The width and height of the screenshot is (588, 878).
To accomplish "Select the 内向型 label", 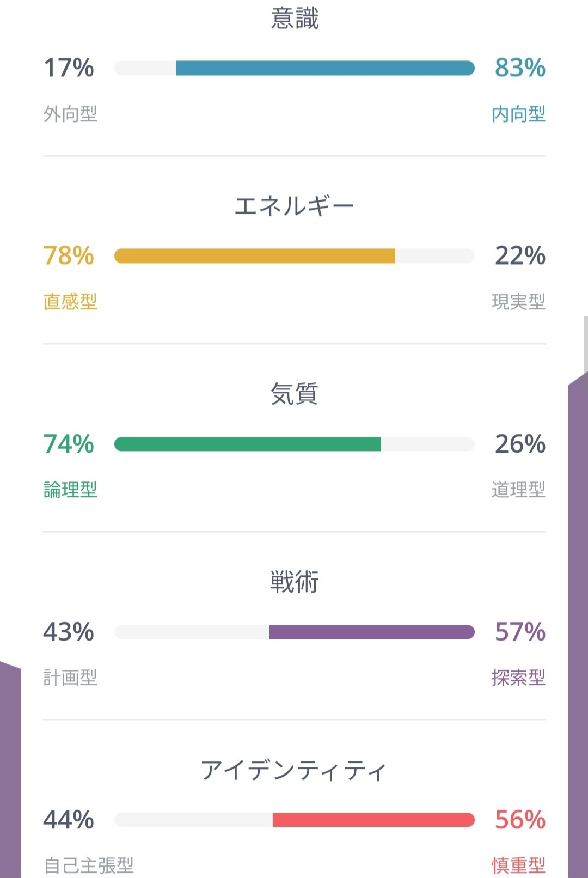I will tap(518, 114).
